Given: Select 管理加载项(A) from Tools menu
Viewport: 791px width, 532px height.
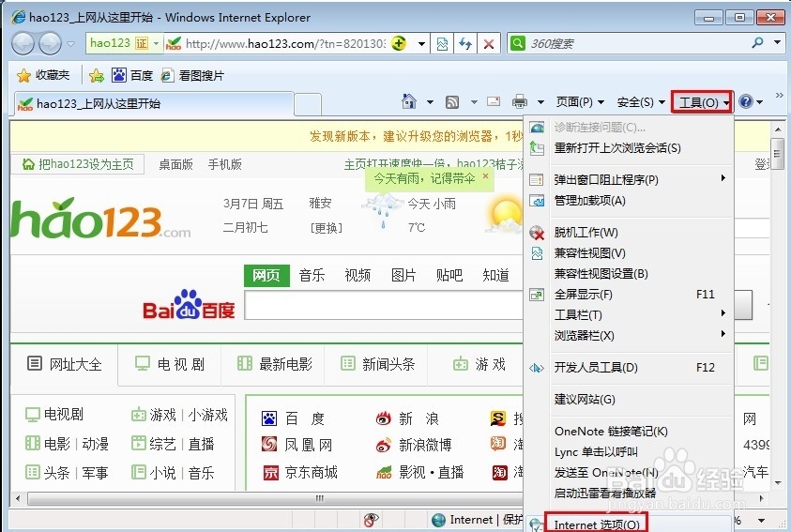Looking at the screenshot, I should point(629,201).
